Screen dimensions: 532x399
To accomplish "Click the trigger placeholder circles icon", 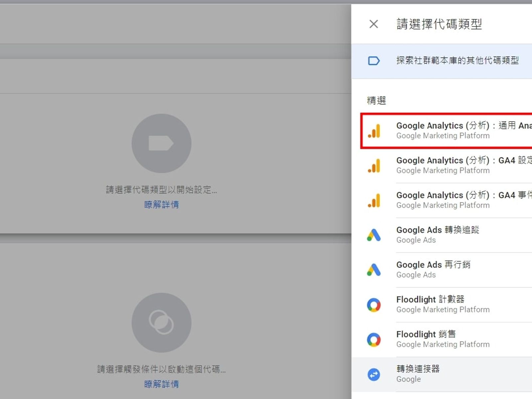I will click(x=161, y=323).
